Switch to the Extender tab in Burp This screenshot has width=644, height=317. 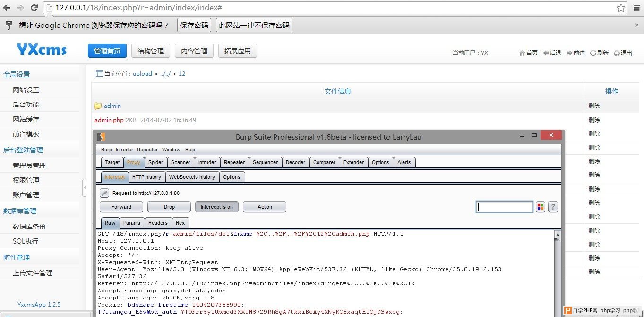[354, 162]
